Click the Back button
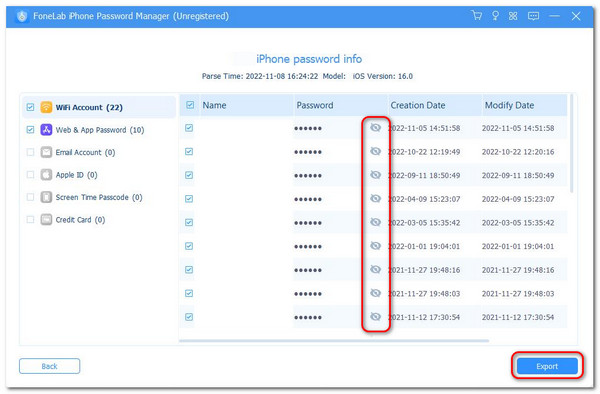The height and width of the screenshot is (394, 600). click(x=49, y=366)
